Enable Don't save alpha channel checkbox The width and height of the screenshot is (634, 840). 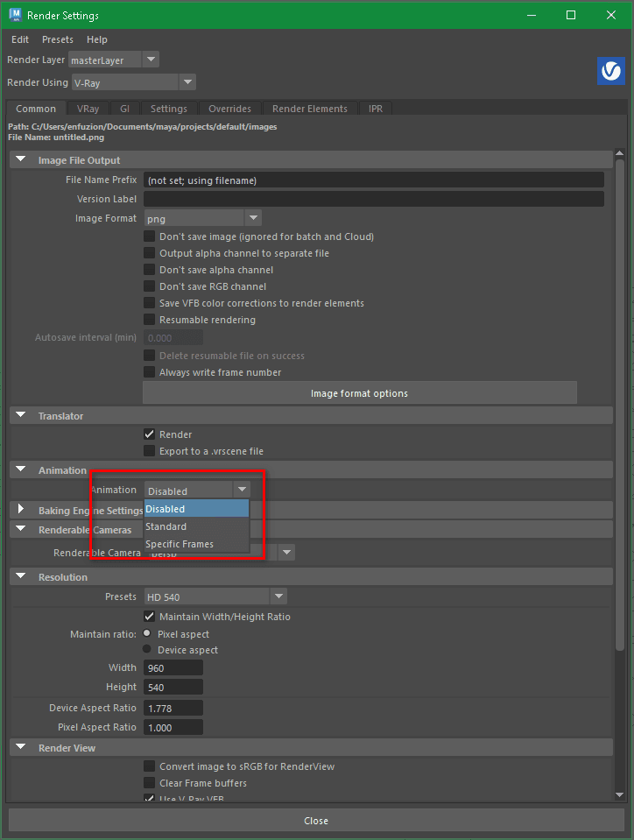(x=150, y=270)
